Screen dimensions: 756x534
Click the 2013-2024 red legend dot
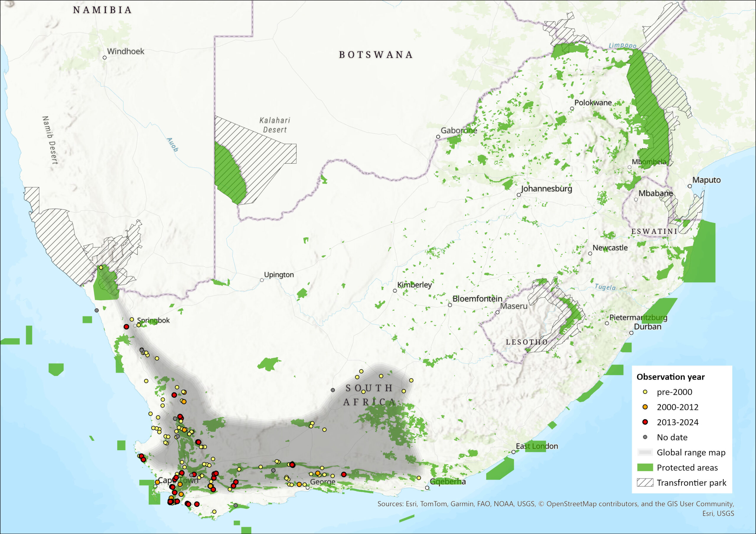pos(645,422)
